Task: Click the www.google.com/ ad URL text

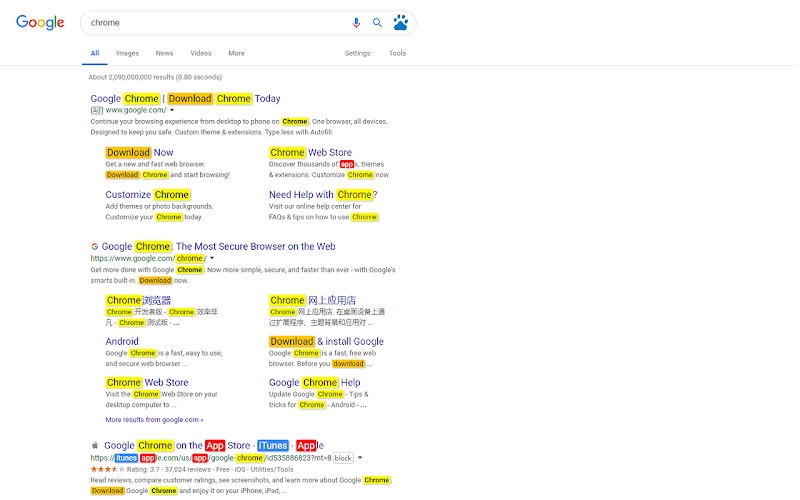Action: (x=136, y=110)
